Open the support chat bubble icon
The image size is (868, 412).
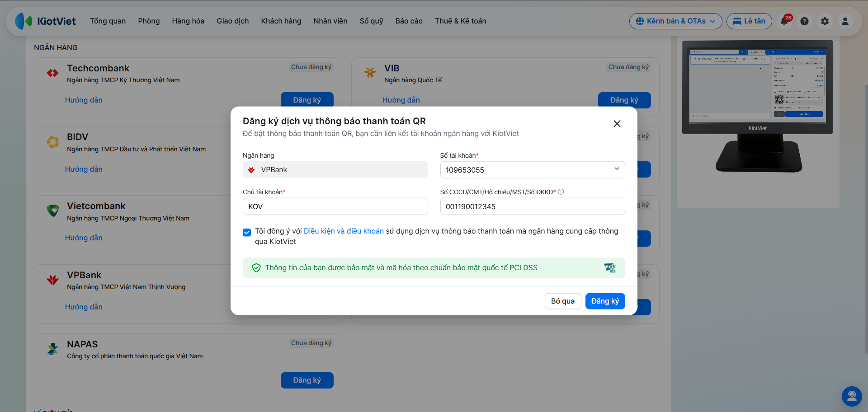[x=852, y=396]
